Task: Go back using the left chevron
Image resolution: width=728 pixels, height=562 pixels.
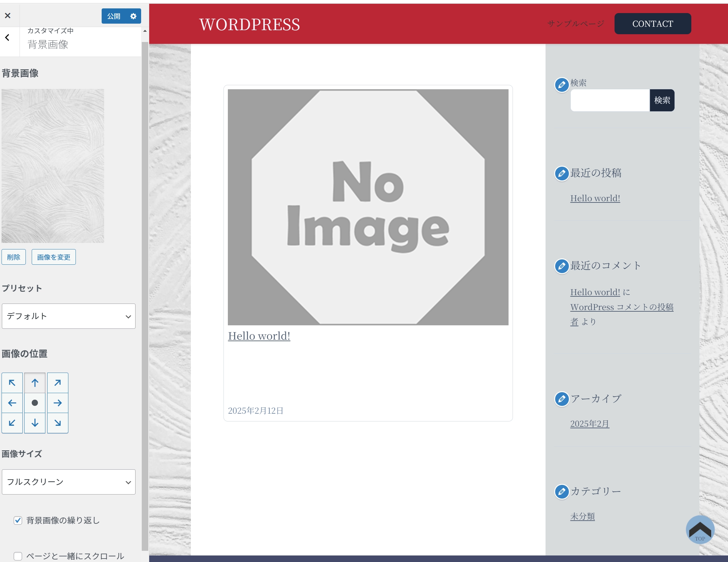Action: coord(7,38)
